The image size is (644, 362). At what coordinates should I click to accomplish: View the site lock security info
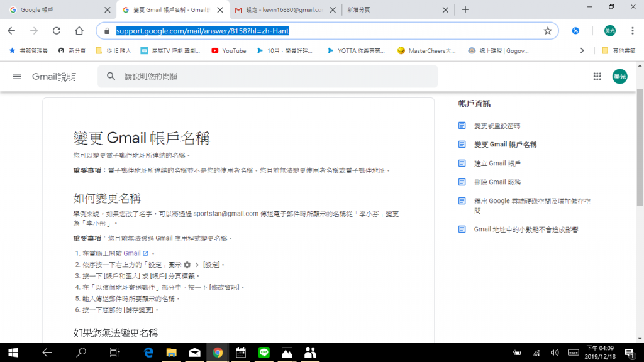[107, 31]
